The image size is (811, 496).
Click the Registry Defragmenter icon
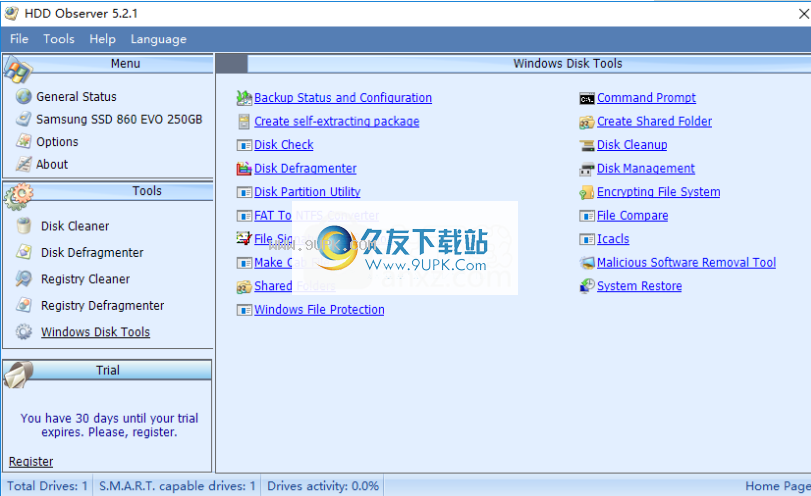pos(24,305)
